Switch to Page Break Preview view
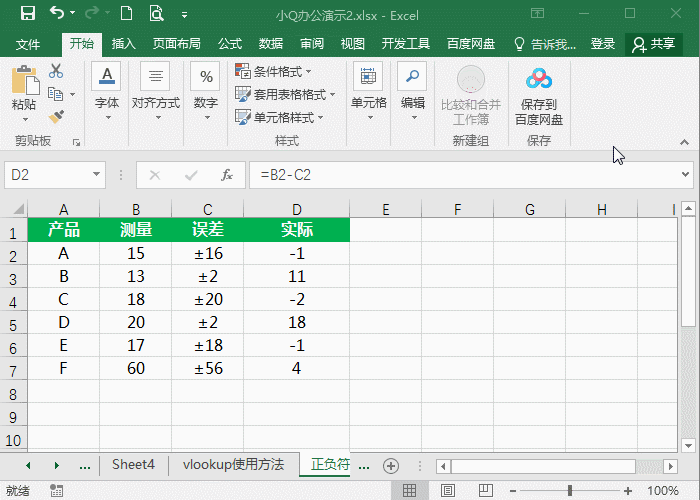Screen dimensions: 700x500 coord(486,491)
